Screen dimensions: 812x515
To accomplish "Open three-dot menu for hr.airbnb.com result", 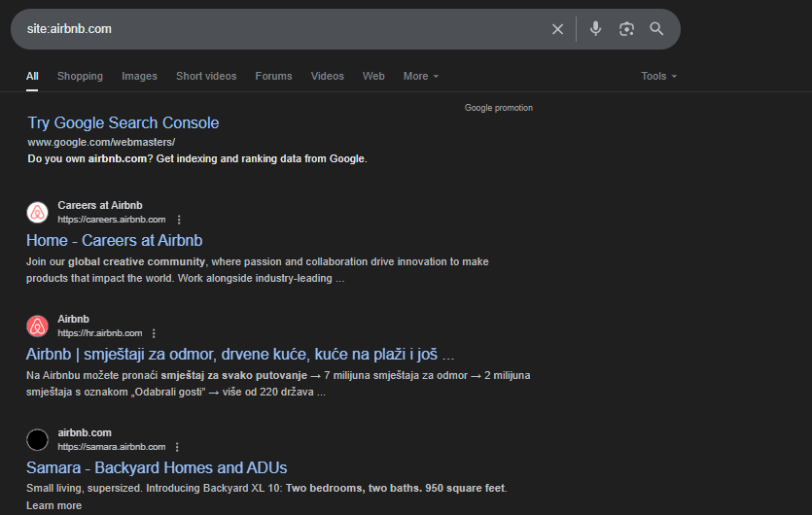I will [154, 333].
